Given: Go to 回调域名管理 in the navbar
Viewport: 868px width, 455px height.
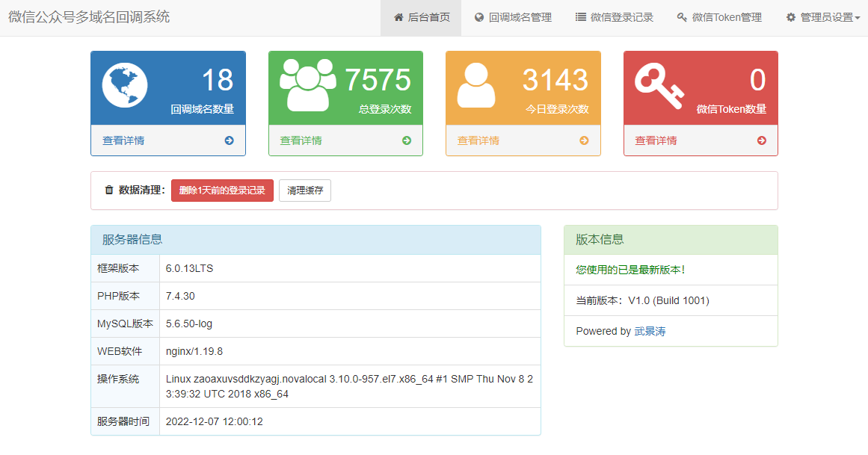Looking at the screenshot, I should [x=513, y=17].
